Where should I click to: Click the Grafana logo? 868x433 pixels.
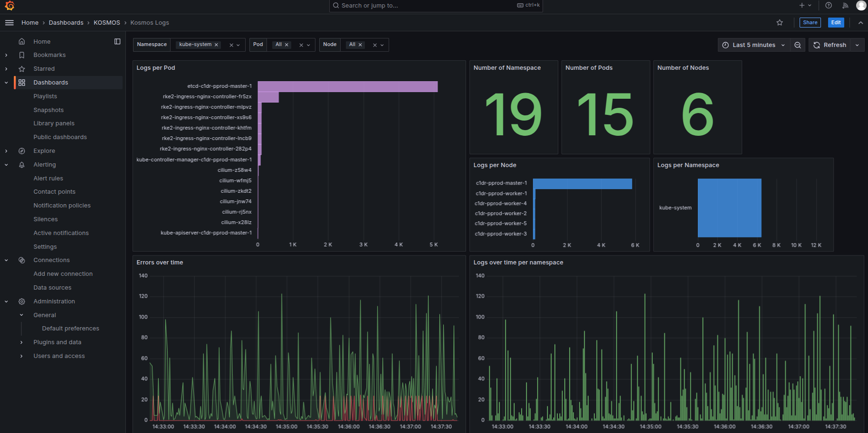coord(9,6)
